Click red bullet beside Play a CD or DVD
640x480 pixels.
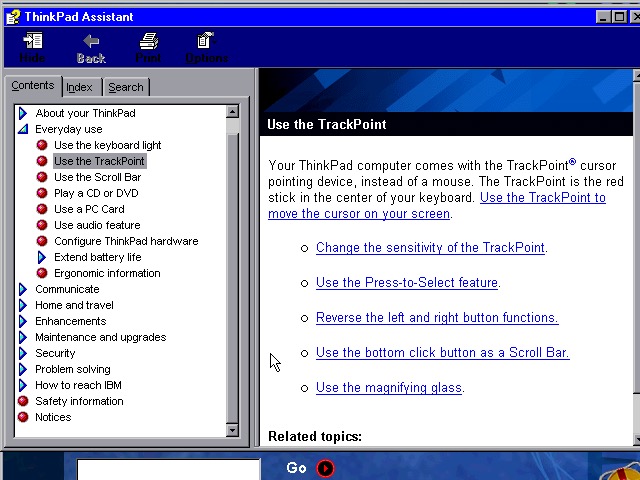(42, 193)
